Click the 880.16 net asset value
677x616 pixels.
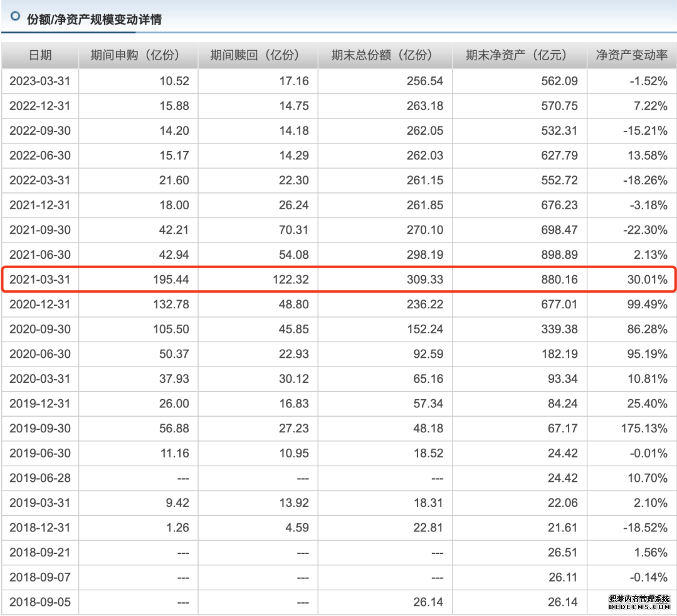(560, 279)
